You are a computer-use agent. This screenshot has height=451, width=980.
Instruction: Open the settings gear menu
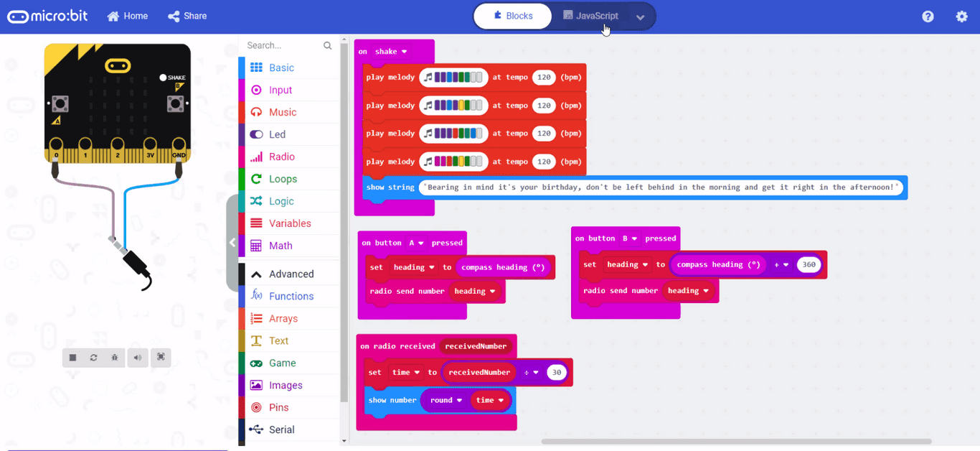pyautogui.click(x=962, y=17)
